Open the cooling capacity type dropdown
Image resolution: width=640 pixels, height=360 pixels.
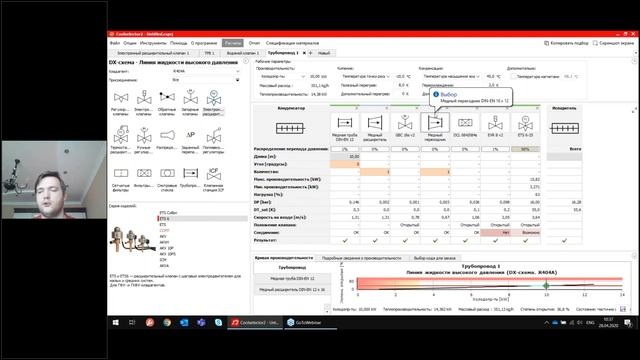click(282, 76)
